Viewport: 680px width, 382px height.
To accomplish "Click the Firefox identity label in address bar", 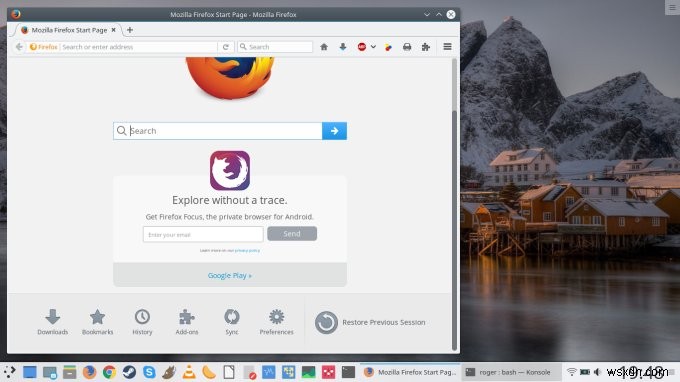I will coord(43,47).
